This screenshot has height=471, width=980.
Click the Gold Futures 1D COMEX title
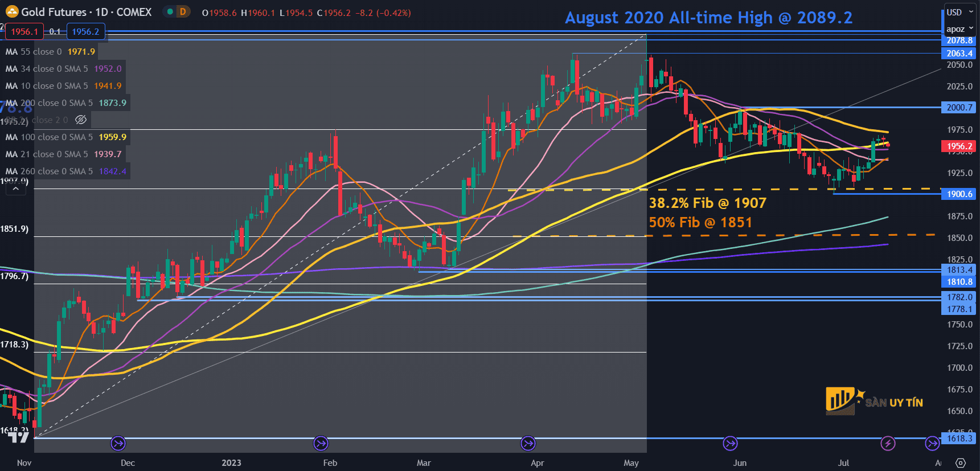coord(86,12)
